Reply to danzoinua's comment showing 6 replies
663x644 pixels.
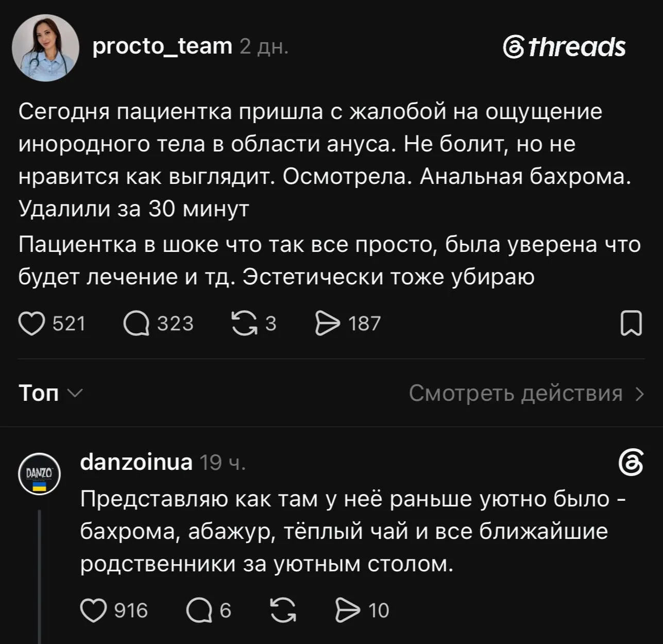(x=199, y=611)
